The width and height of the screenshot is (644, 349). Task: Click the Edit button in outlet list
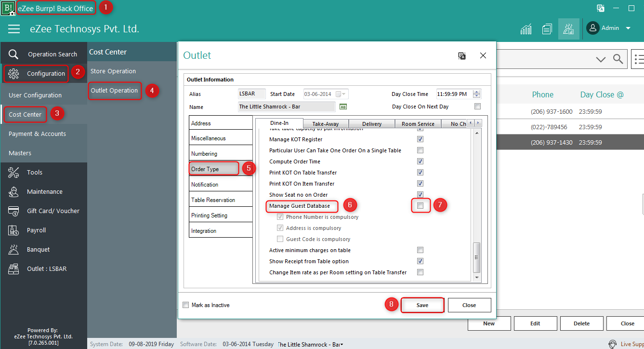[x=535, y=323]
